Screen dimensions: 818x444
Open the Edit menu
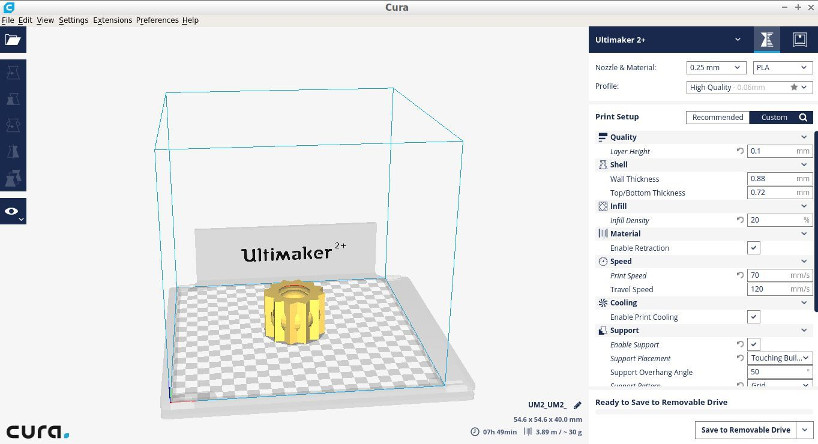coord(25,20)
